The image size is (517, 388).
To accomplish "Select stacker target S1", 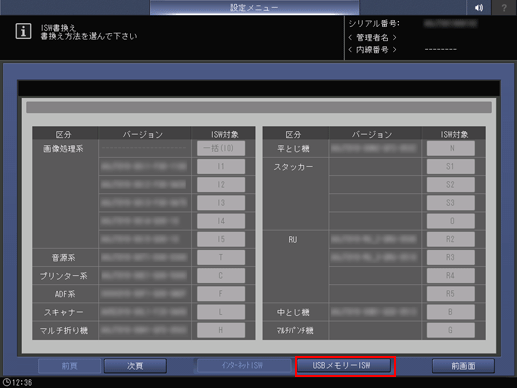I will coord(451,166).
